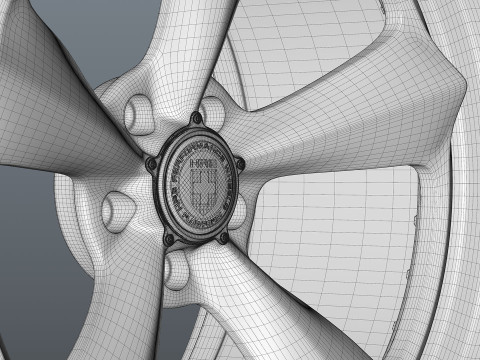Screen dimensions: 480x360
Task: Select the topmost bolt on center cap ring
Action: pyautogui.click(x=197, y=118)
